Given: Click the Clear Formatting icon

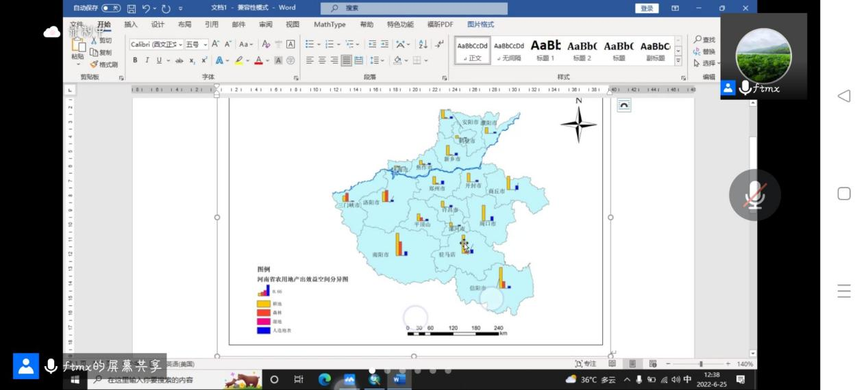Looking at the screenshot, I should tap(266, 44).
